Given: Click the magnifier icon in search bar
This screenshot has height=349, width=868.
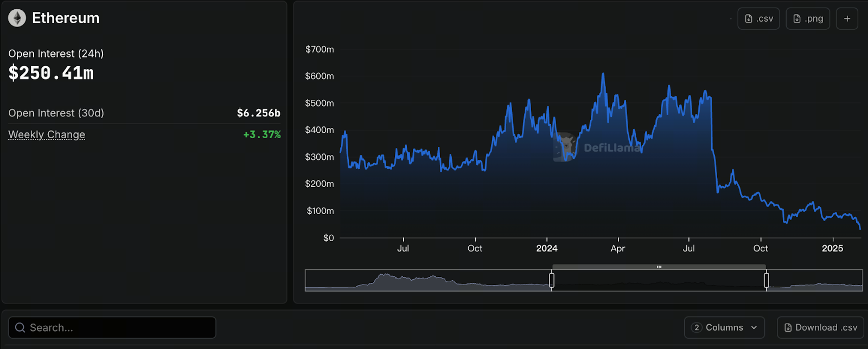Looking at the screenshot, I should pos(20,328).
